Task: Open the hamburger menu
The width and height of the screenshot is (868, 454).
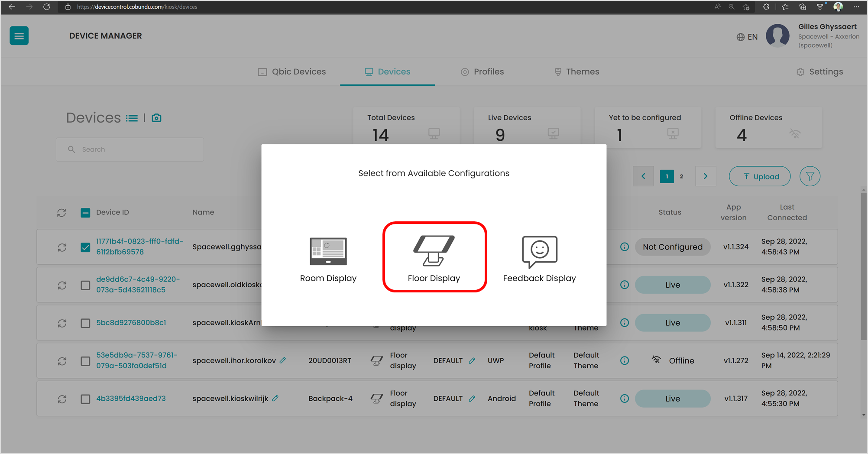Action: (19, 36)
